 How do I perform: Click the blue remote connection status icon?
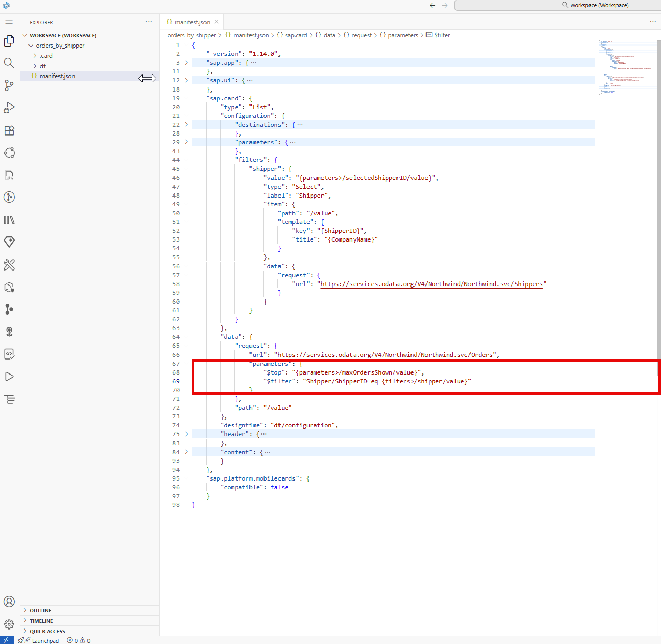7,640
